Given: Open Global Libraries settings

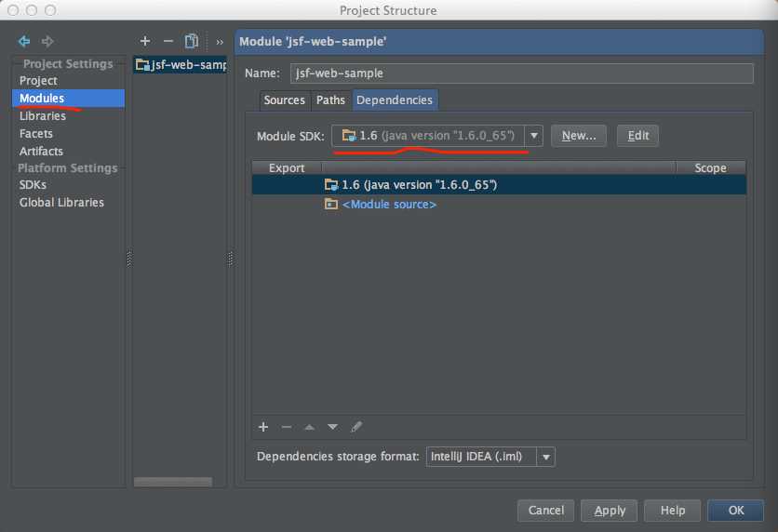Looking at the screenshot, I should pos(61,202).
